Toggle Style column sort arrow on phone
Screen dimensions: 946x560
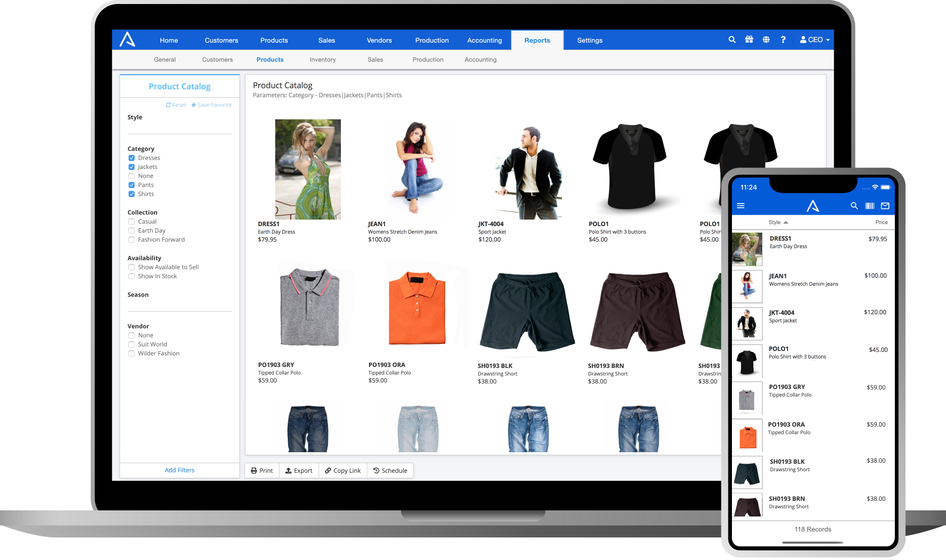tap(786, 223)
